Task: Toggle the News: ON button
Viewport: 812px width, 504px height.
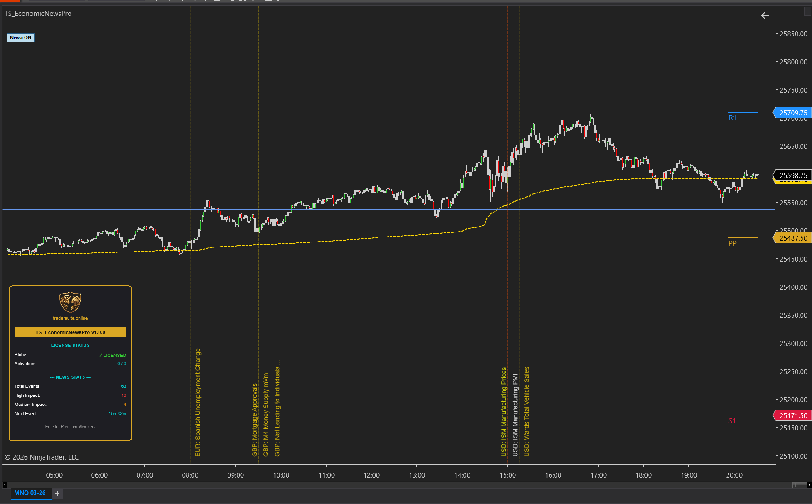Action: [20, 38]
